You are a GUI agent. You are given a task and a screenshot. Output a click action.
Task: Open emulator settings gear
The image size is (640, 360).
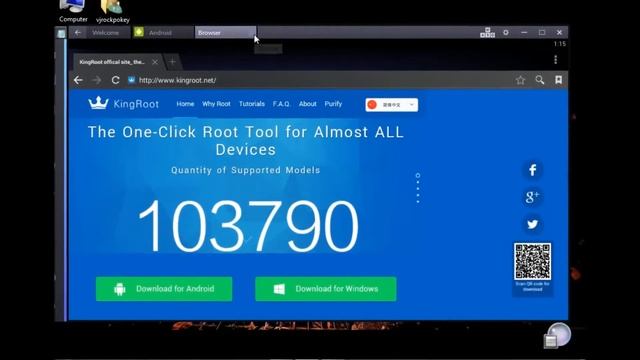pyautogui.click(x=506, y=33)
